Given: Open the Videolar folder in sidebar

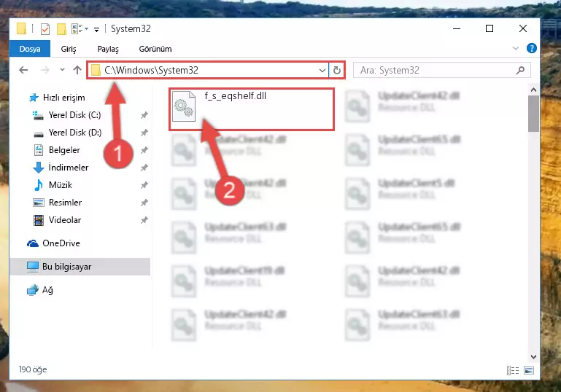Looking at the screenshot, I should [x=65, y=220].
